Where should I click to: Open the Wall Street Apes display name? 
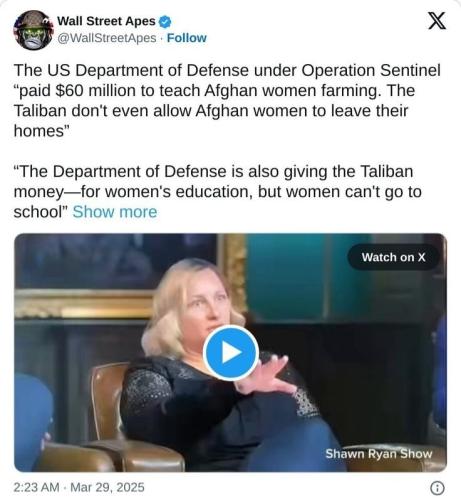coord(106,21)
